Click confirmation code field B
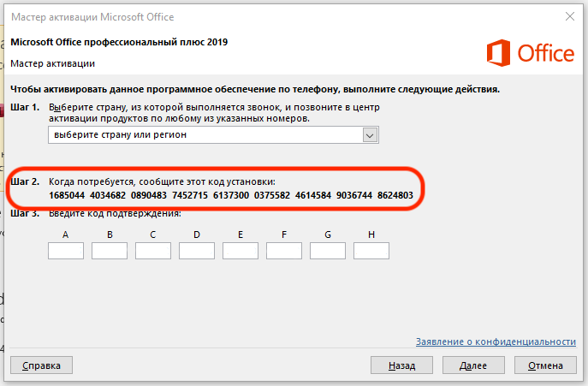Viewport: 588px width, 386px height. (x=109, y=251)
